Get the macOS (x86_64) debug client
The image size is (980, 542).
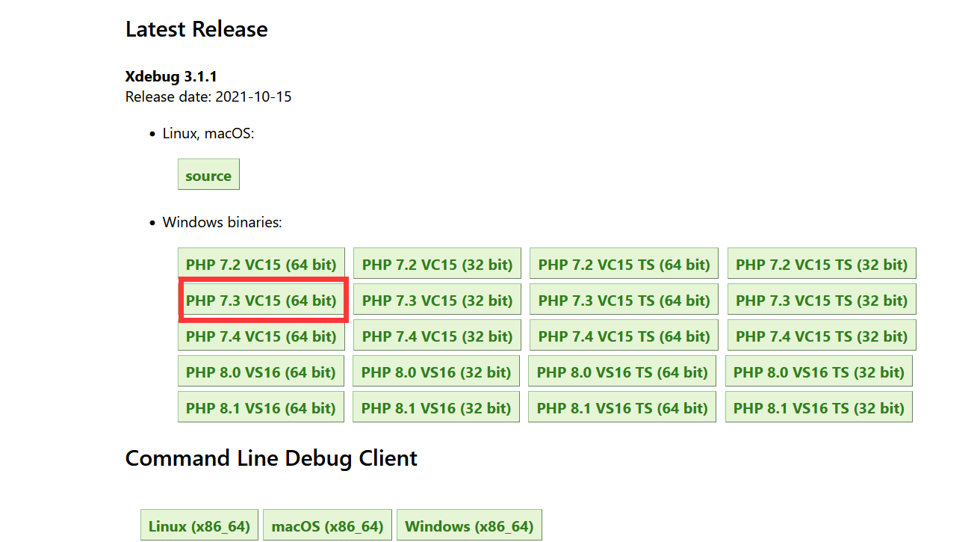point(327,526)
